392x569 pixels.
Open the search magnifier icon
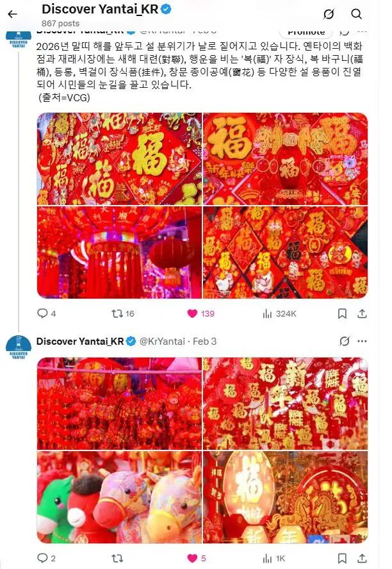click(x=357, y=14)
